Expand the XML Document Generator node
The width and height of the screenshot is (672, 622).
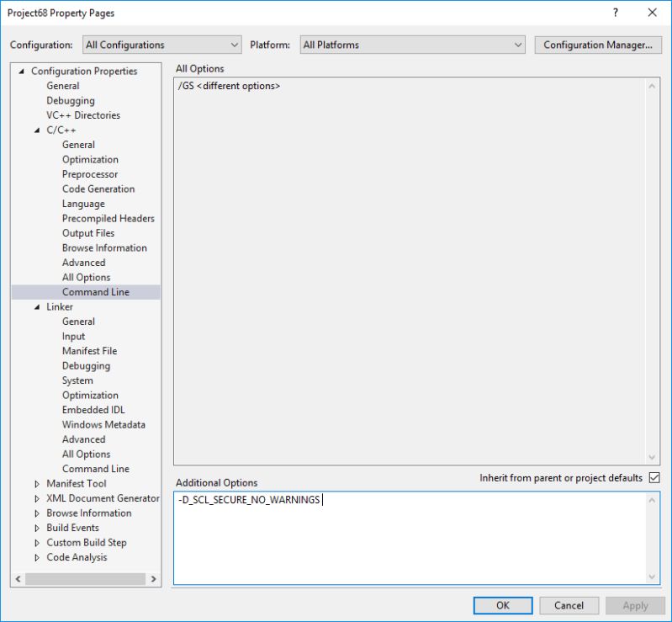pos(37,498)
